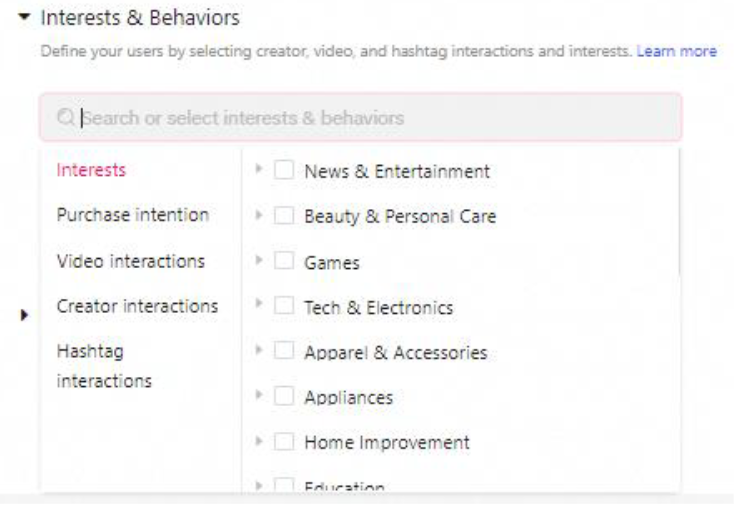Open the Learn more link
Image resolution: width=745 pixels, height=513 pixels.
tap(677, 51)
